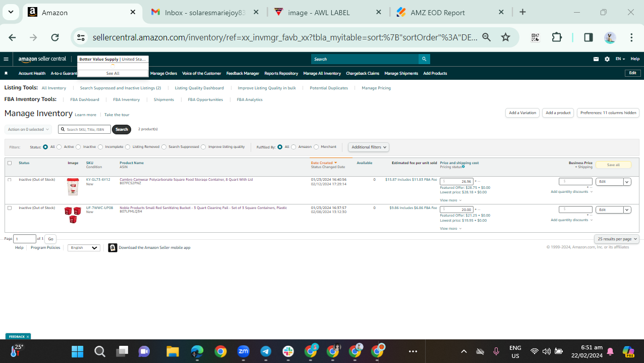The height and width of the screenshot is (363, 644).
Task: Launch Zoom from the taskbar
Action: click(x=243, y=351)
